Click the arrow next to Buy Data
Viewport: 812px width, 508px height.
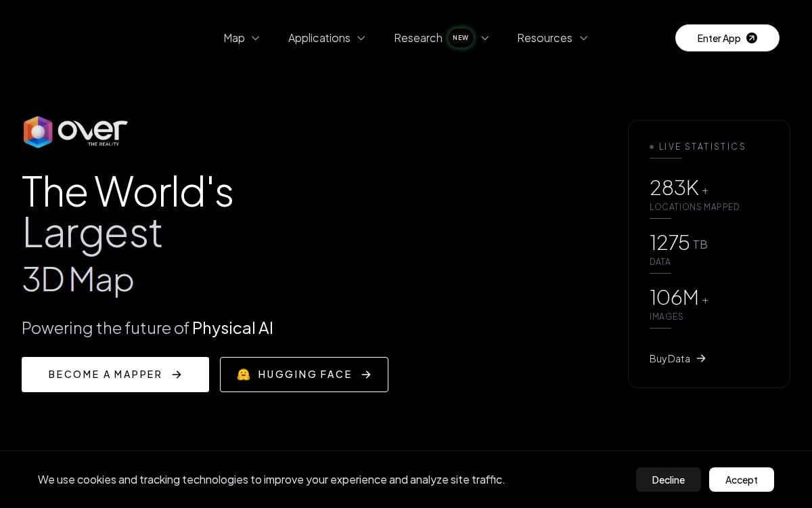701,358
